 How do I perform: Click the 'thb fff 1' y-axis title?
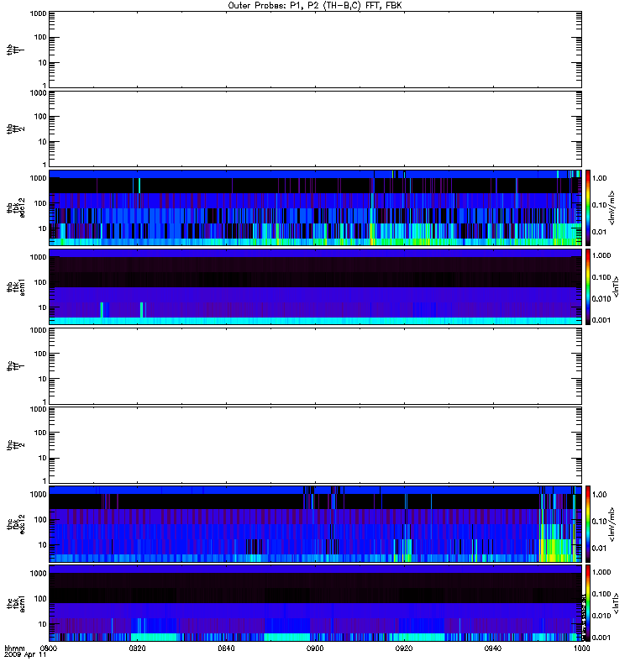(15, 50)
